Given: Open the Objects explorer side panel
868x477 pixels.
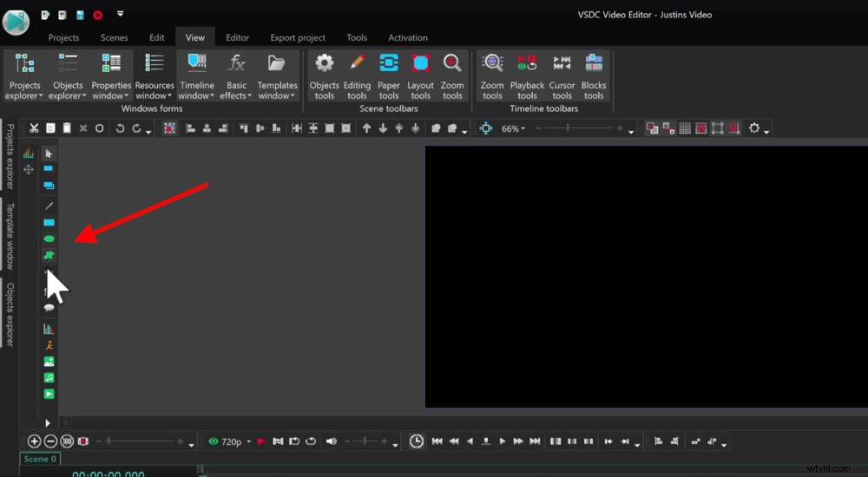Looking at the screenshot, I should (x=10, y=314).
